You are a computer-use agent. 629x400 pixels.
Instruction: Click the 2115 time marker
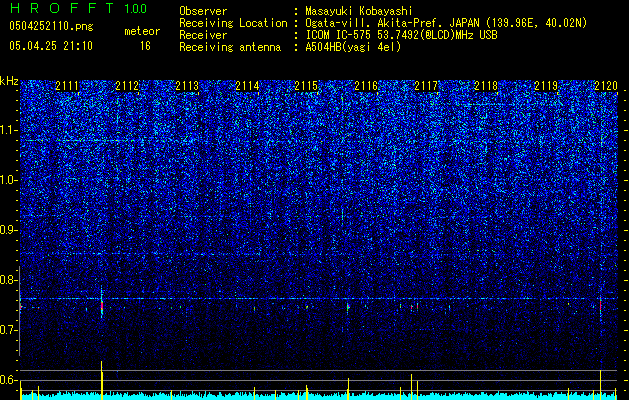pos(306,86)
